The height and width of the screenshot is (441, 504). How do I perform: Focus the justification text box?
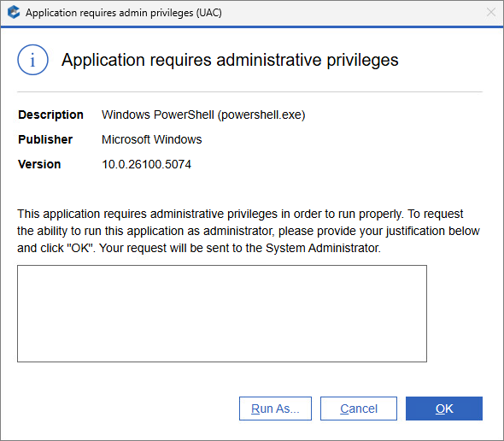click(x=222, y=314)
